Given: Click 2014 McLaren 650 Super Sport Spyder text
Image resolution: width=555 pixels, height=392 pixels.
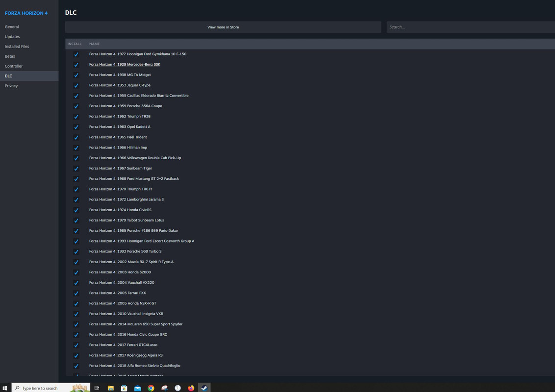Looking at the screenshot, I should coord(136,324).
